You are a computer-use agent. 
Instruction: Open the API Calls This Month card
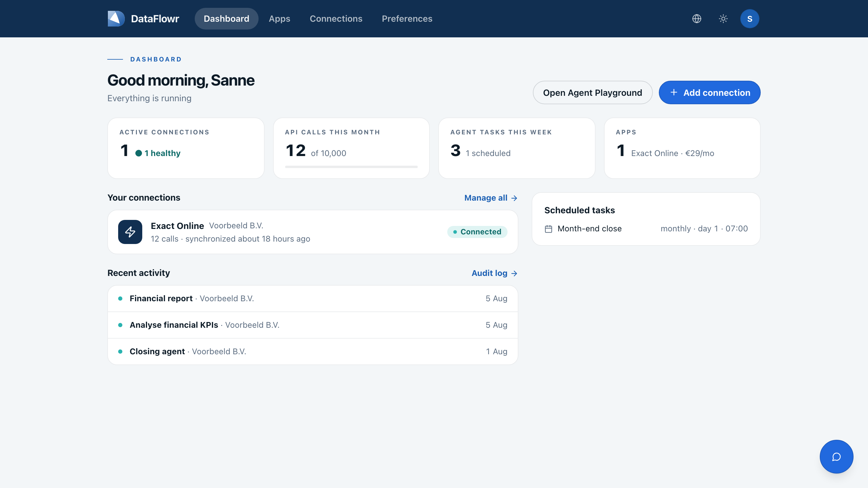click(x=351, y=148)
